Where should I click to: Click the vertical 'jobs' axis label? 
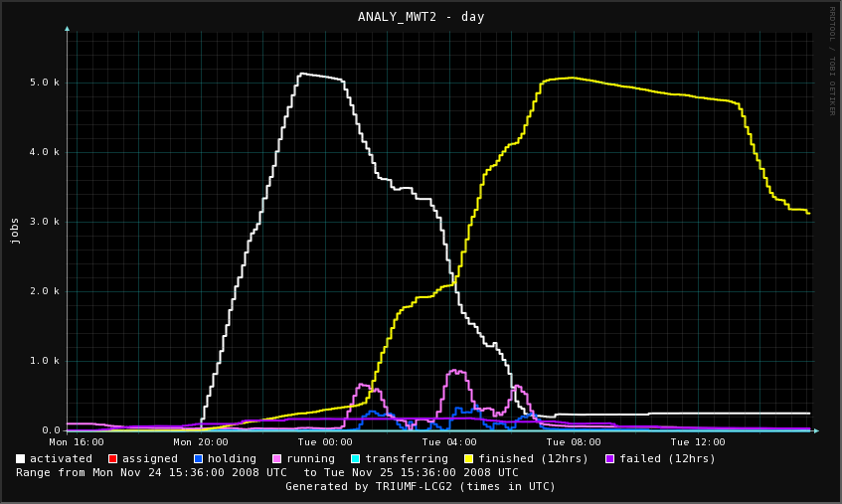15,231
